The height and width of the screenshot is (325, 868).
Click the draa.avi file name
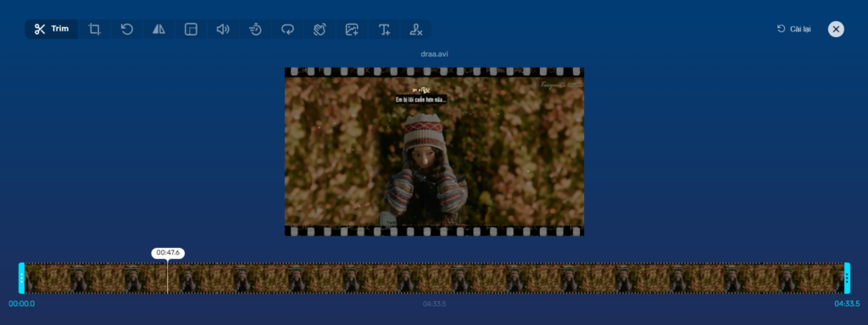click(x=434, y=54)
